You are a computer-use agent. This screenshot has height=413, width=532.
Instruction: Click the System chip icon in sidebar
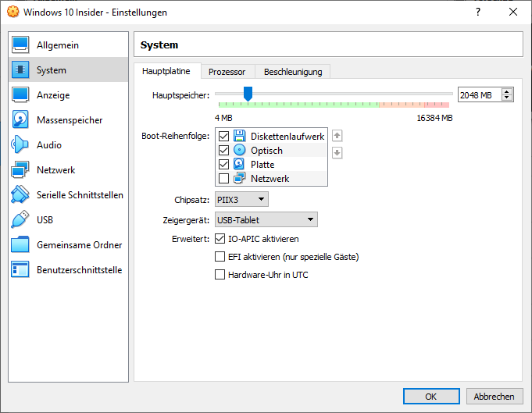pos(20,69)
